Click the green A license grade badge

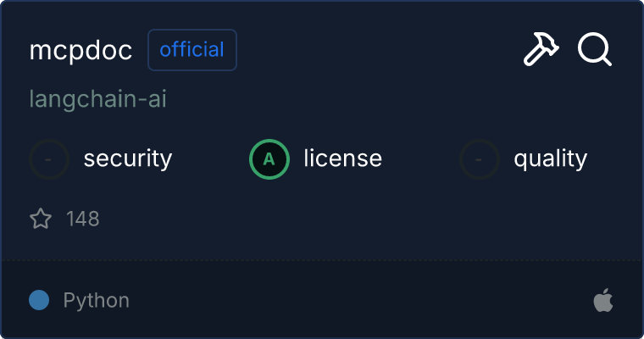click(269, 158)
